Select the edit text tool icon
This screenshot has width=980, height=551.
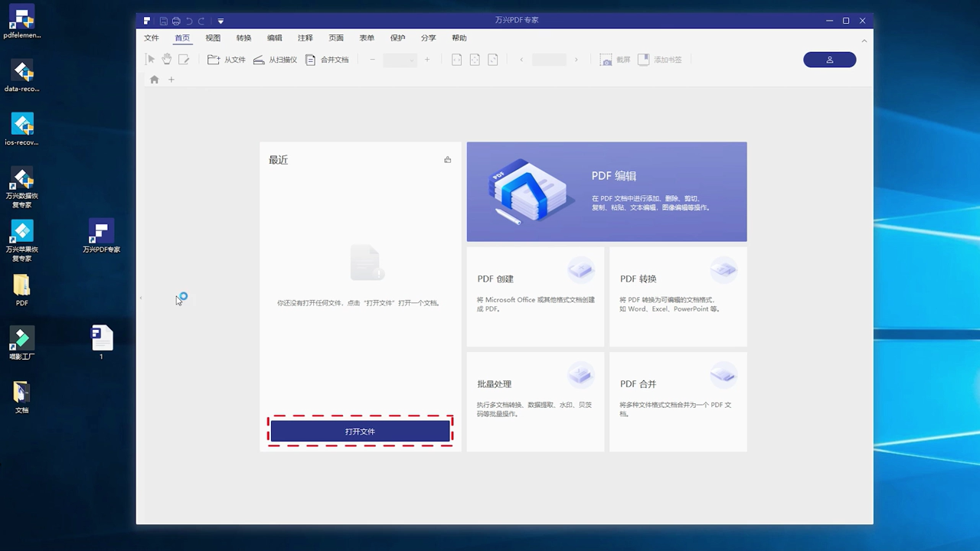pos(184,60)
